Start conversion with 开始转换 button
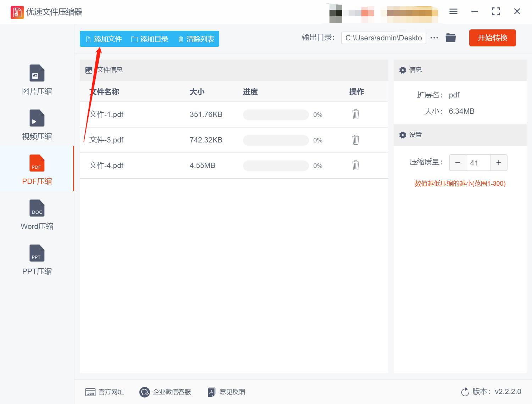This screenshot has width=532, height=404. point(492,38)
